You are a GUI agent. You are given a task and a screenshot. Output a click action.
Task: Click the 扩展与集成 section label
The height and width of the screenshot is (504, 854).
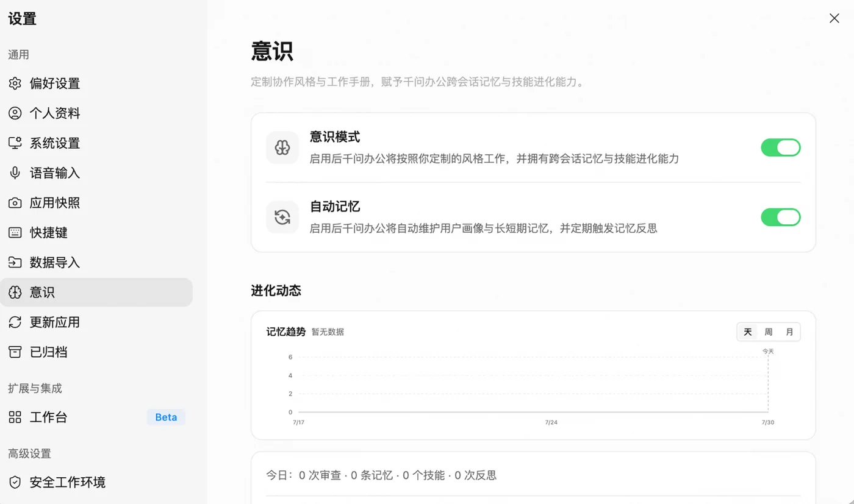click(35, 388)
